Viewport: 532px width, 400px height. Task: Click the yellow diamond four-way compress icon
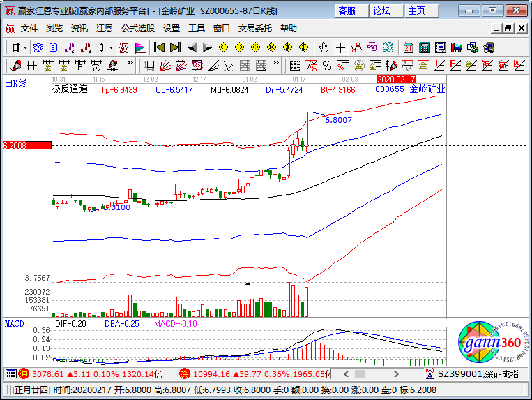click(x=287, y=47)
